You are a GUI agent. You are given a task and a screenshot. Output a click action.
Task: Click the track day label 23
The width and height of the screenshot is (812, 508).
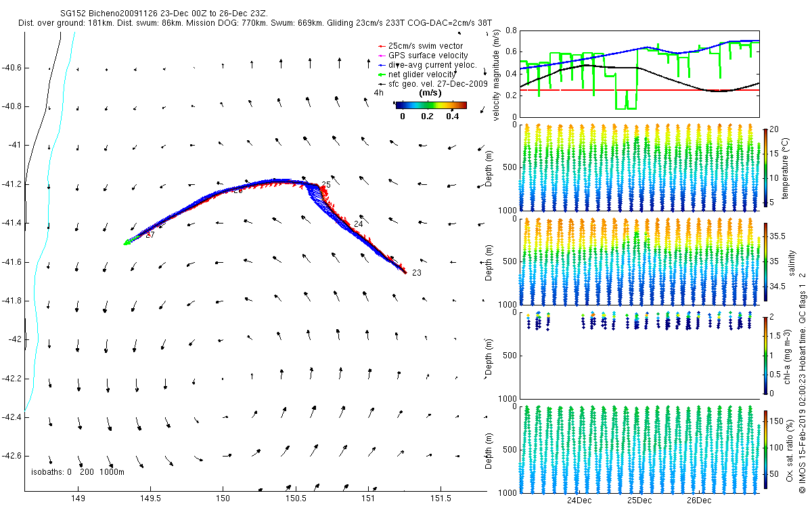(417, 273)
